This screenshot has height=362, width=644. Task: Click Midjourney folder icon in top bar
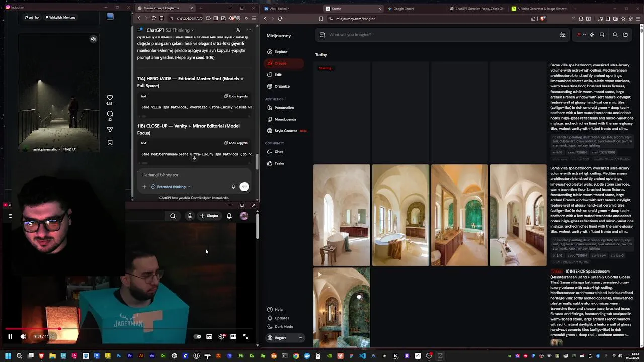[x=625, y=35]
